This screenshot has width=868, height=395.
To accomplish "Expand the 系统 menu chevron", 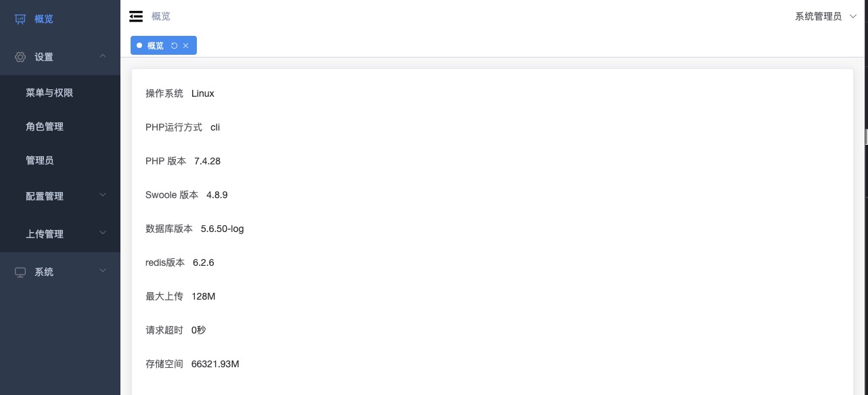I will pos(103,271).
